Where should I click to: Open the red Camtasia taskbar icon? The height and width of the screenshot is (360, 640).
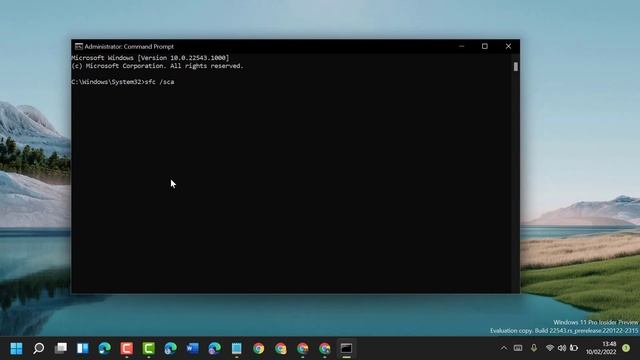127,348
